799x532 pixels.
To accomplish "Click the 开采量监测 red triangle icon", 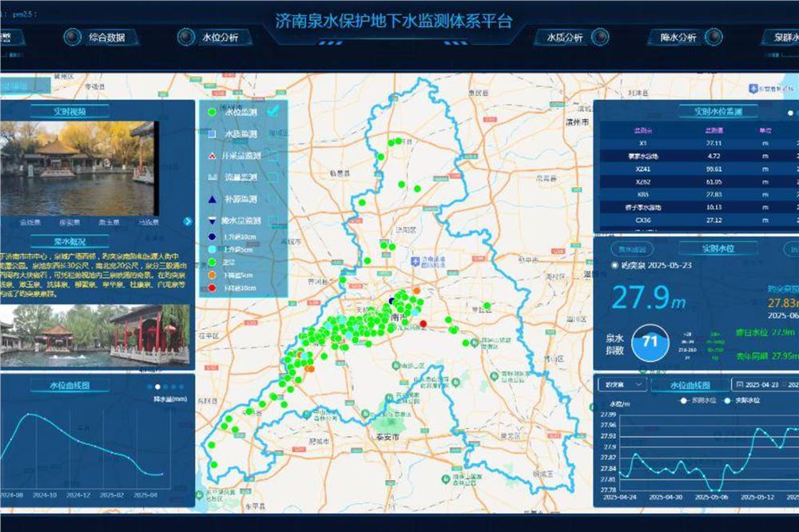I will pos(212,156).
